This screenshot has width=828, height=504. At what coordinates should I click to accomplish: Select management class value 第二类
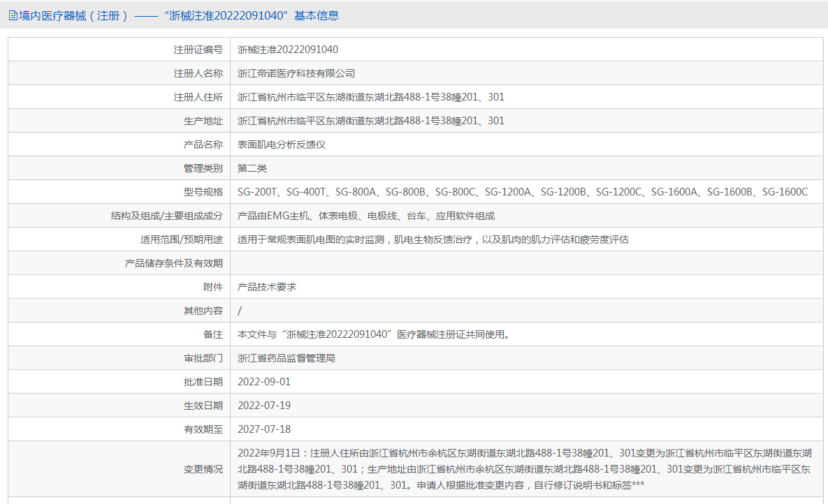(x=252, y=168)
